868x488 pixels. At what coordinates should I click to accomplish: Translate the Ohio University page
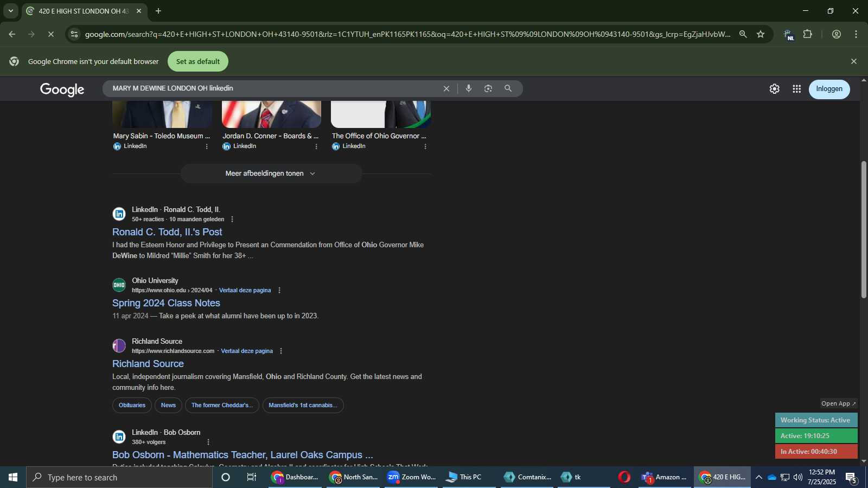(x=245, y=291)
